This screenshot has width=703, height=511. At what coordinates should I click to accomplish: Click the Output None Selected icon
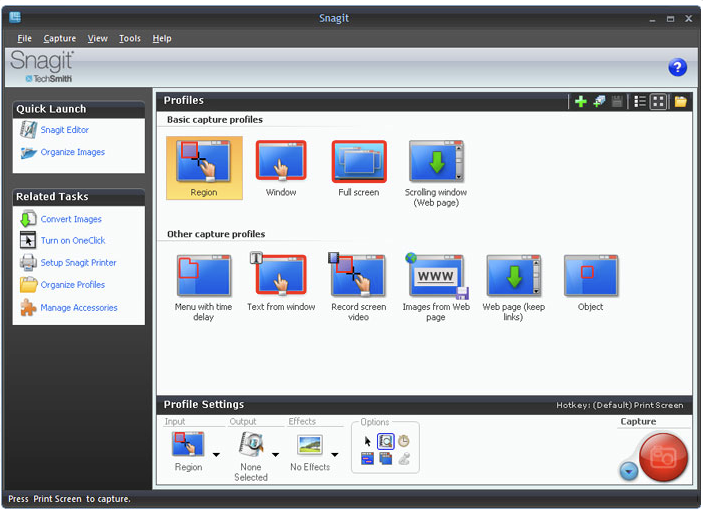pyautogui.click(x=251, y=445)
